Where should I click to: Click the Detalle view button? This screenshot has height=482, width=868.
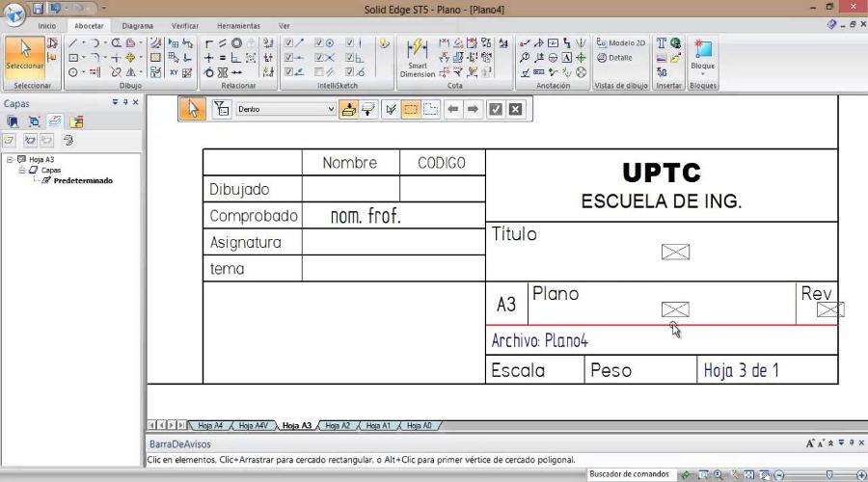point(614,58)
